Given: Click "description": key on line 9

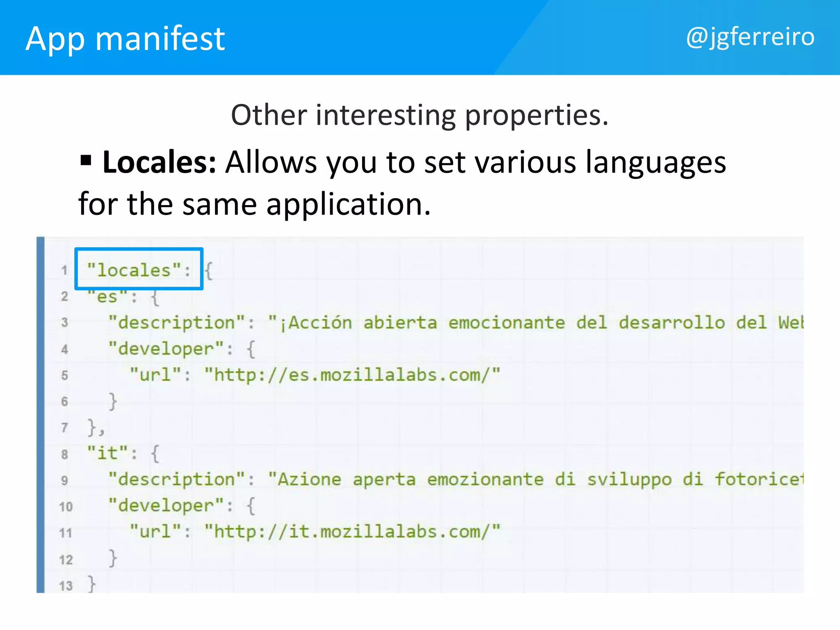Looking at the screenshot, I should tap(181, 479).
